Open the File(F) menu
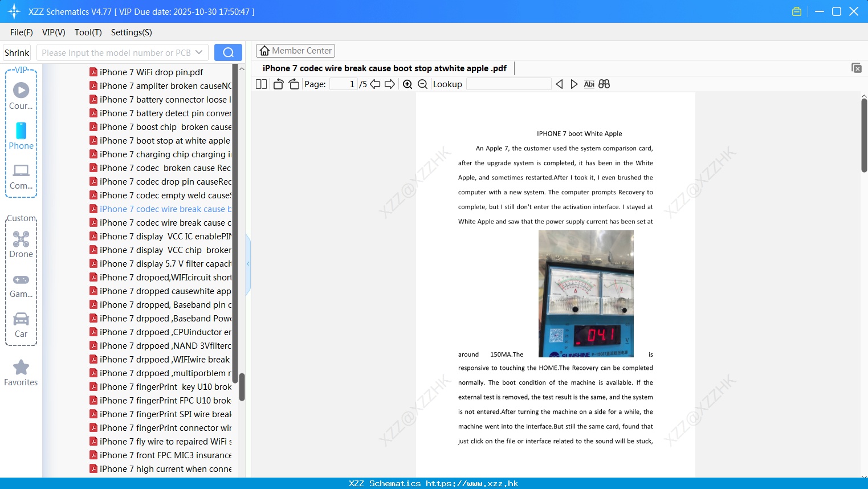The width and height of the screenshot is (868, 489). tap(22, 32)
